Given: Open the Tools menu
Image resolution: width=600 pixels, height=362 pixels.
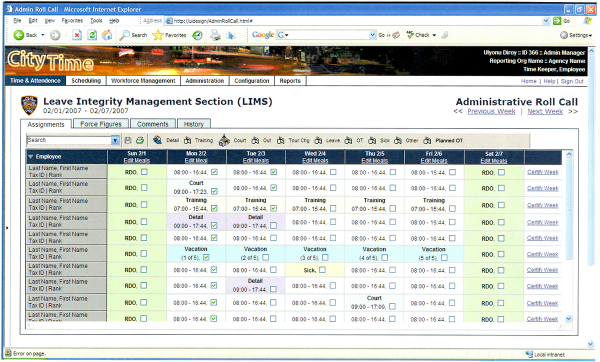Looking at the screenshot, I should coord(96,21).
